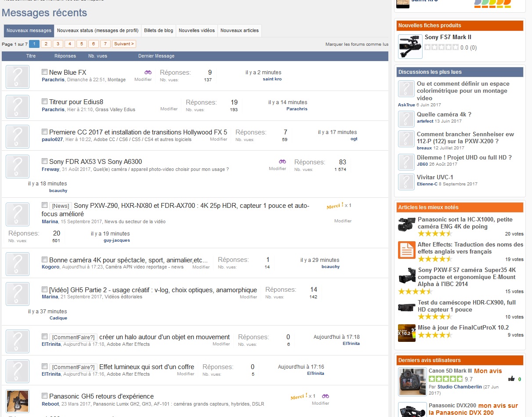This screenshot has width=532, height=417.
Task: Select the créer un halo thread checkbox
Action: 44,337
